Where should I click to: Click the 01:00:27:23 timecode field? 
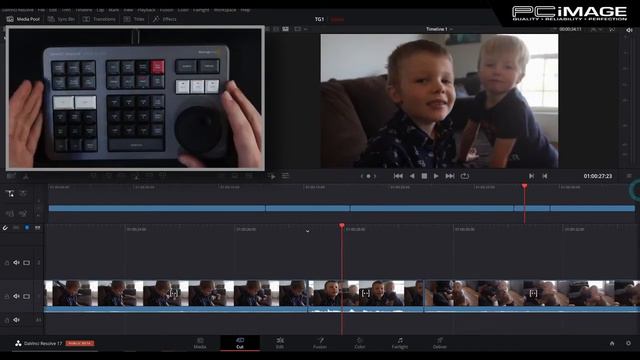click(x=598, y=176)
